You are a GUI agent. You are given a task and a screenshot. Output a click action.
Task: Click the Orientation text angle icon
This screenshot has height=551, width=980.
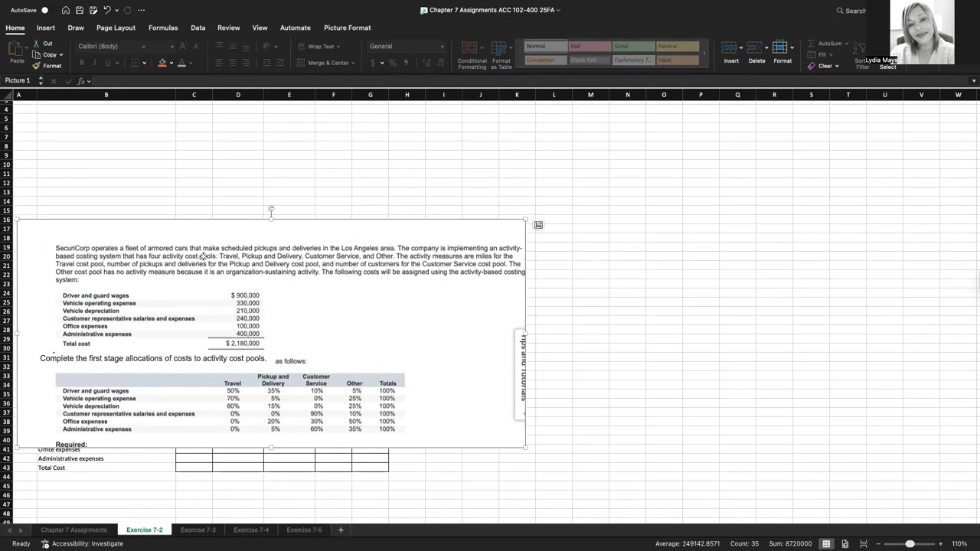tap(266, 46)
